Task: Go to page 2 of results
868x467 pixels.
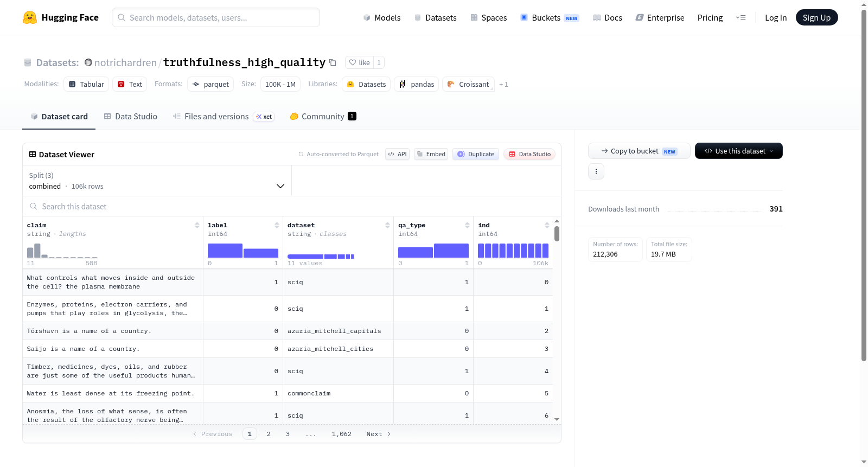Action: click(x=269, y=434)
